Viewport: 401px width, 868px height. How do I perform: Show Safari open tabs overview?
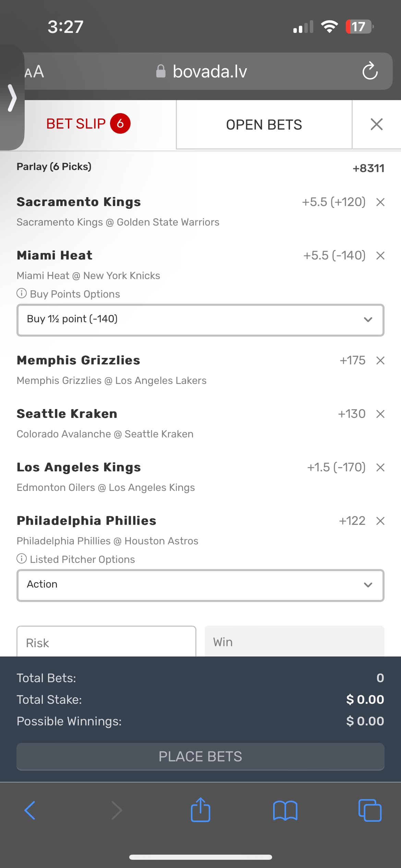(369, 810)
